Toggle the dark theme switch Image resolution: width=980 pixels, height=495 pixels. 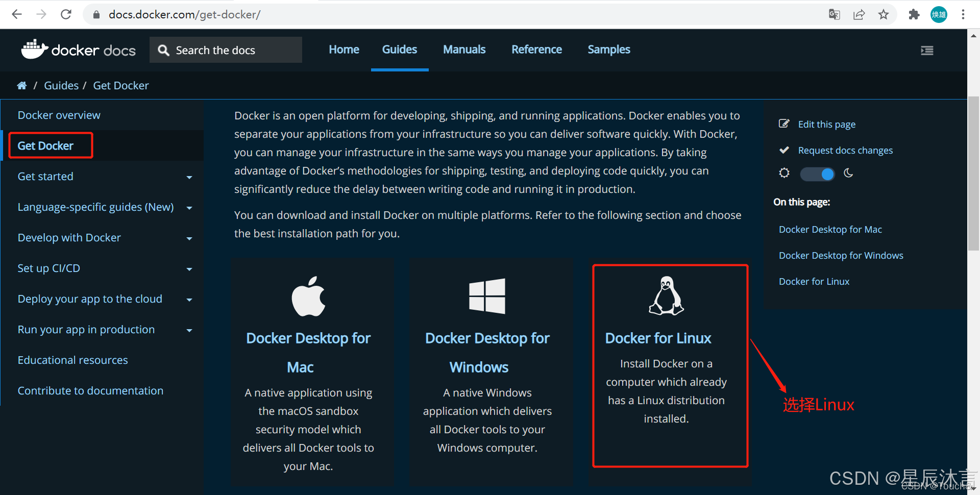(817, 174)
